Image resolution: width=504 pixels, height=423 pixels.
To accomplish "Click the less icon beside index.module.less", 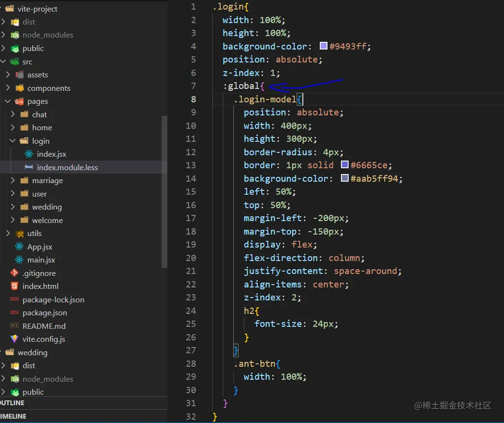I will pos(29,167).
